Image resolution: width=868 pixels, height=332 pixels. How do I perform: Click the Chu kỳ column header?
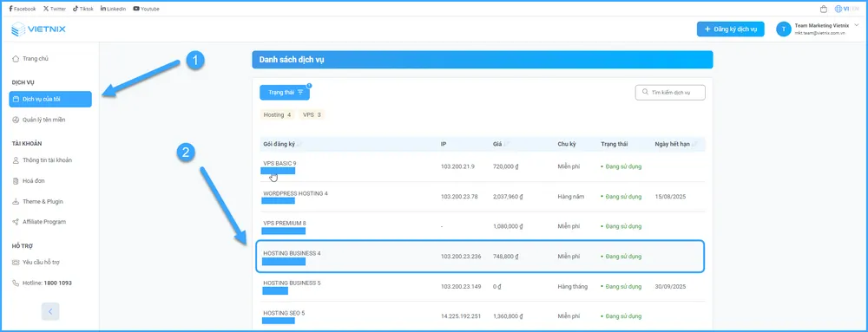567,144
